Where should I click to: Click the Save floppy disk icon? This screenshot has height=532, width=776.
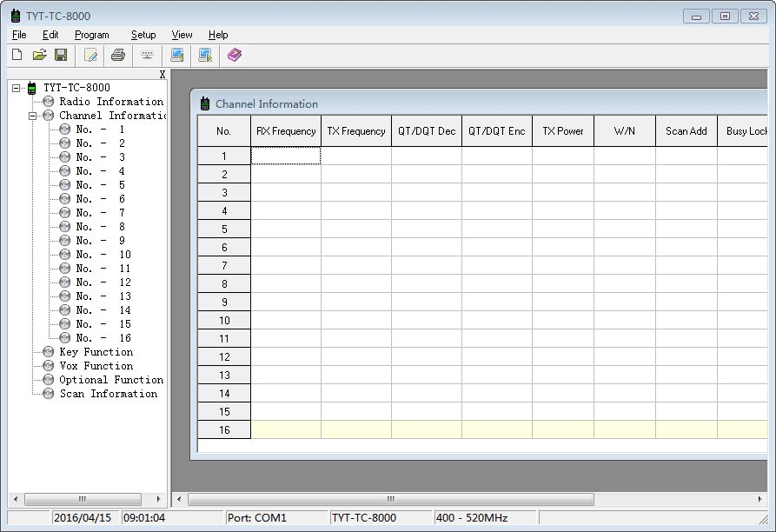[x=61, y=55]
